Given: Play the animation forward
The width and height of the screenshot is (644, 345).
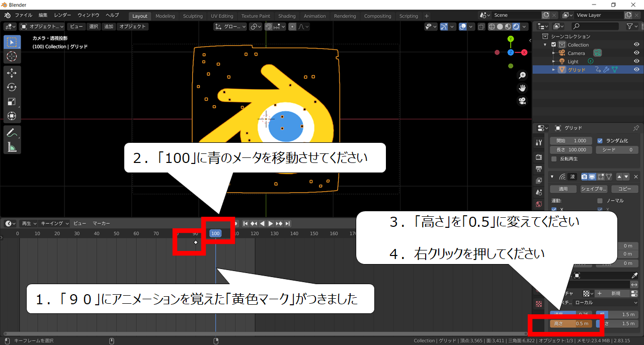Looking at the screenshot, I should (270, 223).
